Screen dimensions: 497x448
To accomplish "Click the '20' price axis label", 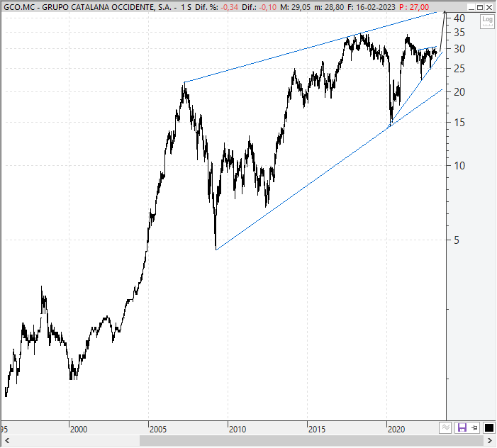I will [x=459, y=92].
